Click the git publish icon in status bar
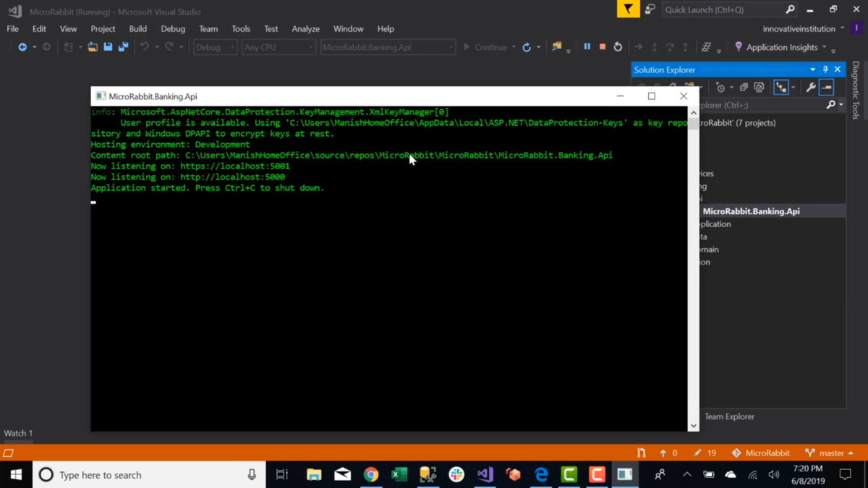 pos(641,453)
